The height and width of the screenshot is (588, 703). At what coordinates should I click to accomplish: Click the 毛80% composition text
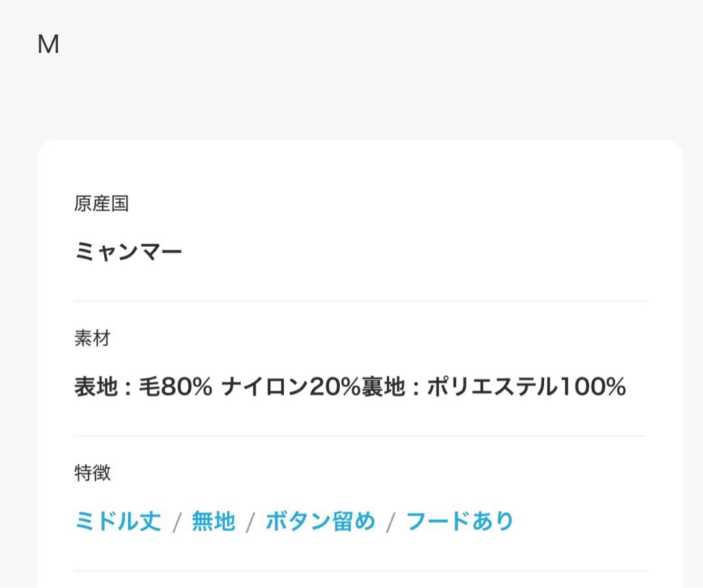pyautogui.click(x=176, y=387)
